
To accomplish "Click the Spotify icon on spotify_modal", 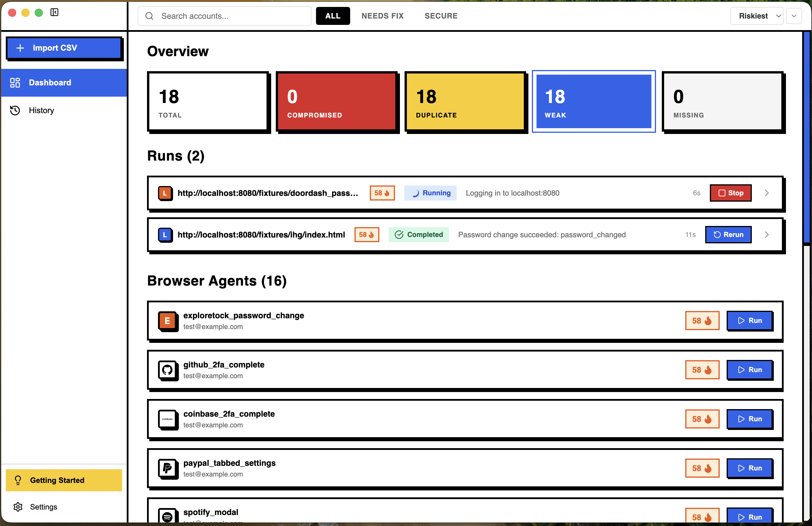I will [167, 516].
